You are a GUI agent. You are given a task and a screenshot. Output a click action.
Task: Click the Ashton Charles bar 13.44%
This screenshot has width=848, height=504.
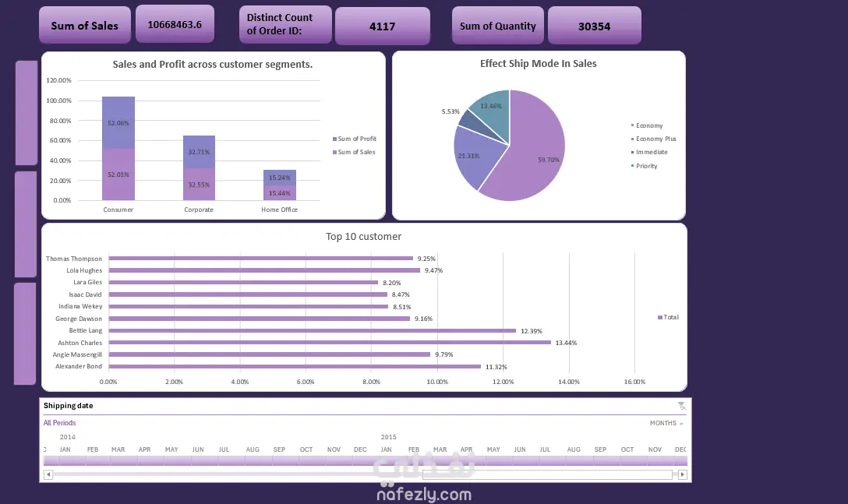point(330,342)
